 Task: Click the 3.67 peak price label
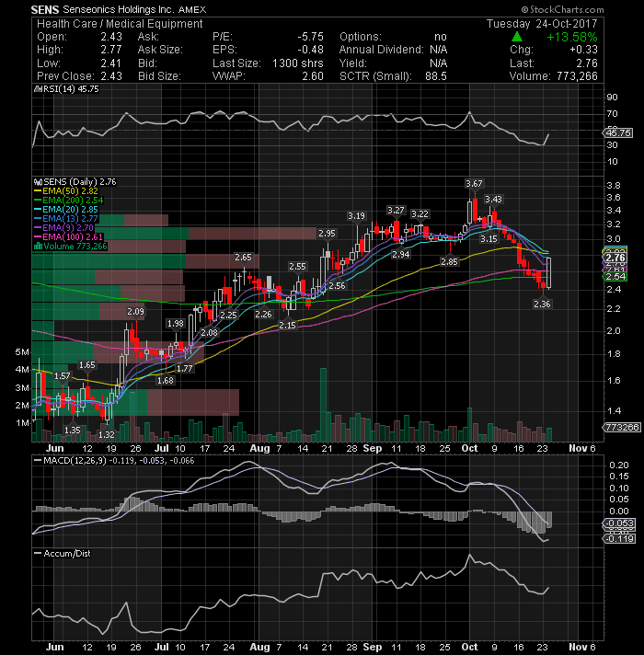pos(474,183)
